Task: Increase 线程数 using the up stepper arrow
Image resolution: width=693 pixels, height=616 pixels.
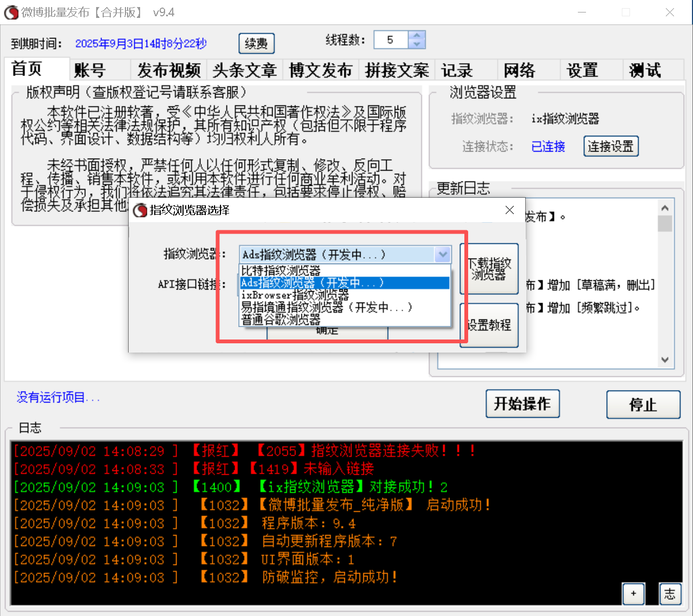Action: point(416,35)
